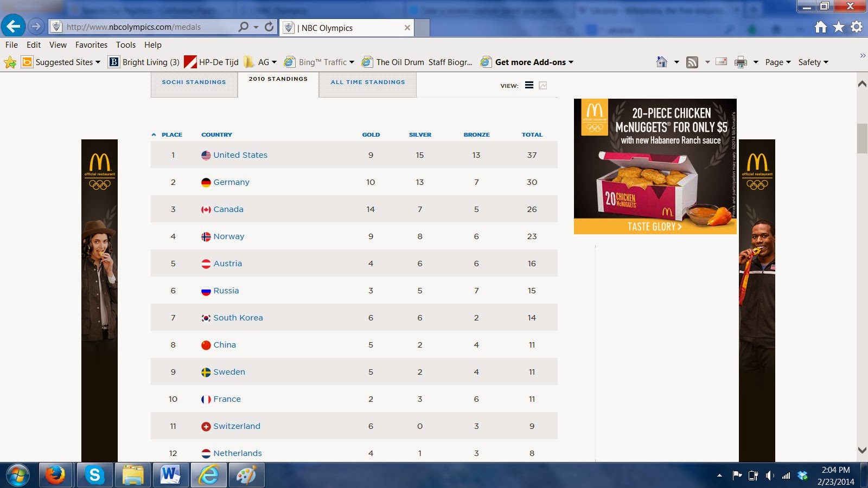Viewport: 868px width, 488px height.
Task: Click the Add to Favorites bar star icon
Action: pos(10,62)
